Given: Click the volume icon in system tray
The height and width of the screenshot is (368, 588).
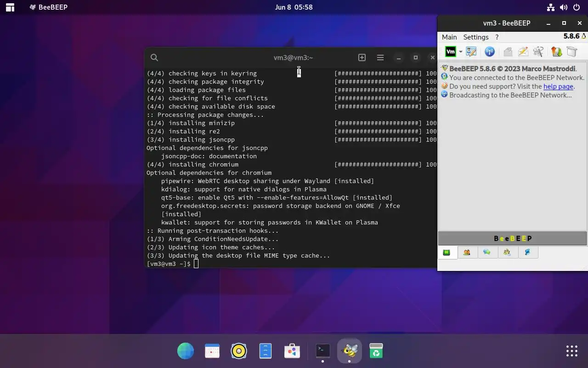Looking at the screenshot, I should point(564,7).
